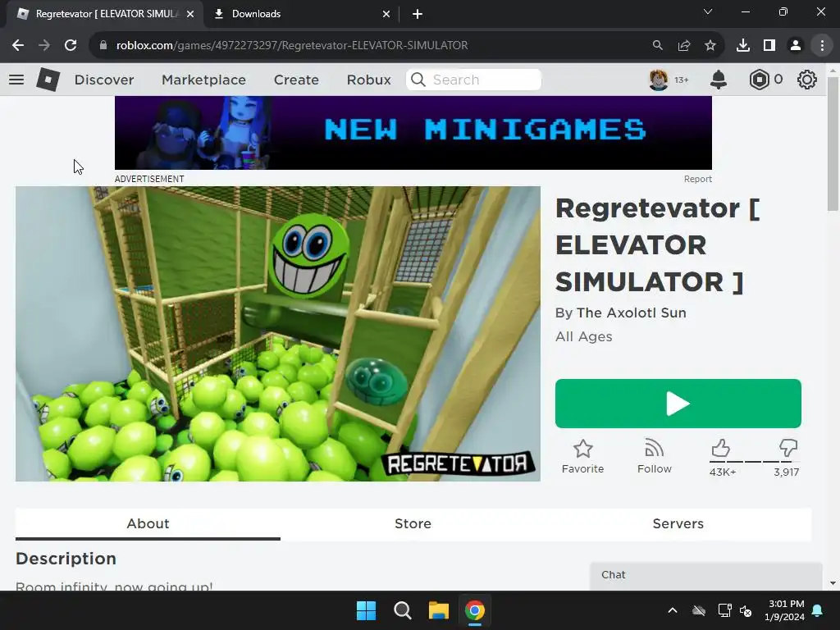
Task: Open the Roblox settings gear
Action: (807, 80)
